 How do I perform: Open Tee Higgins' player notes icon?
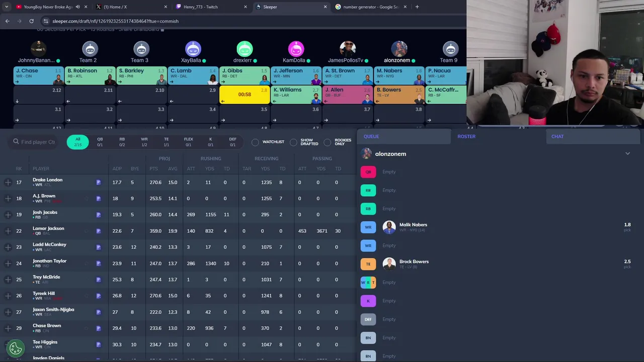coord(99,344)
